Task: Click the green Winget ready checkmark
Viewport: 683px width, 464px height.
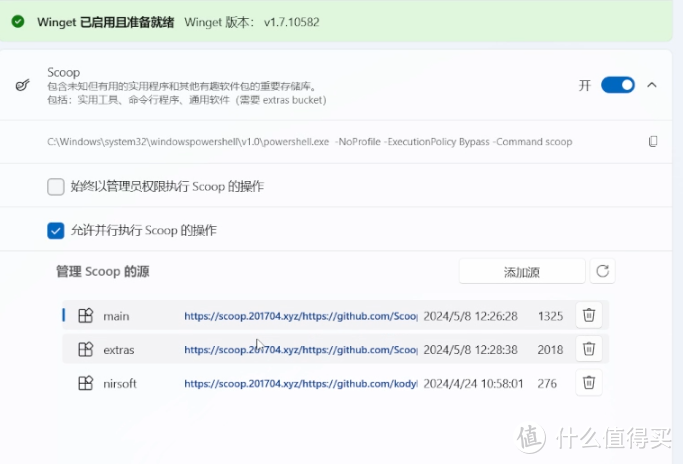Action: coord(18,21)
